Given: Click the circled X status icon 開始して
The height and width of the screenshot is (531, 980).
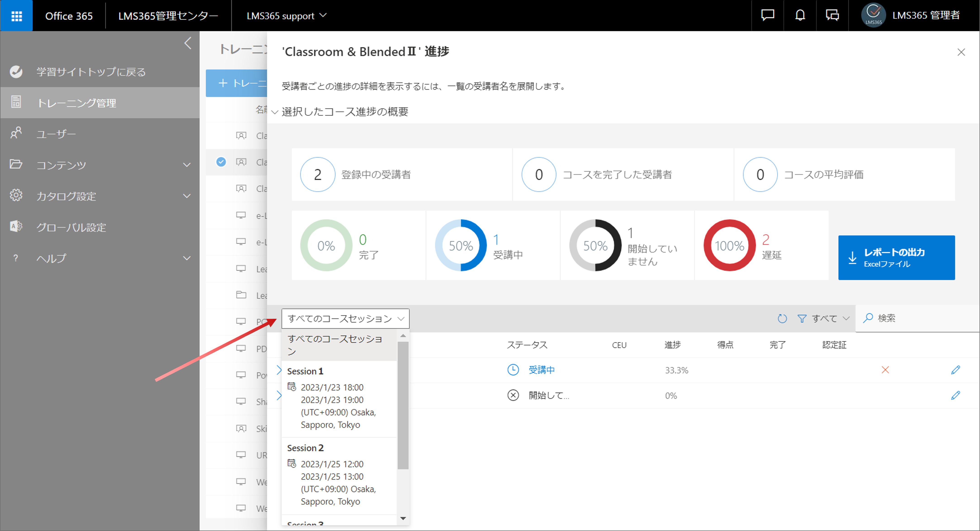Looking at the screenshot, I should (513, 395).
